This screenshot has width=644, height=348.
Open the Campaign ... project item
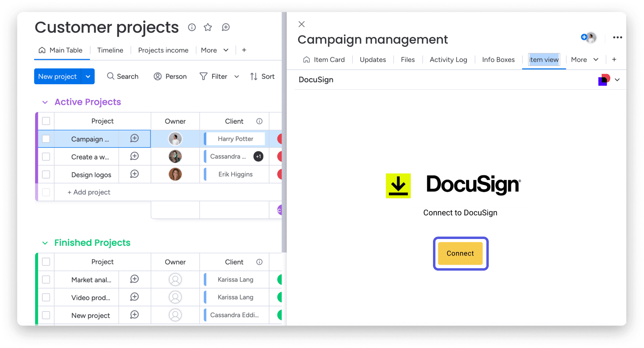(x=90, y=139)
